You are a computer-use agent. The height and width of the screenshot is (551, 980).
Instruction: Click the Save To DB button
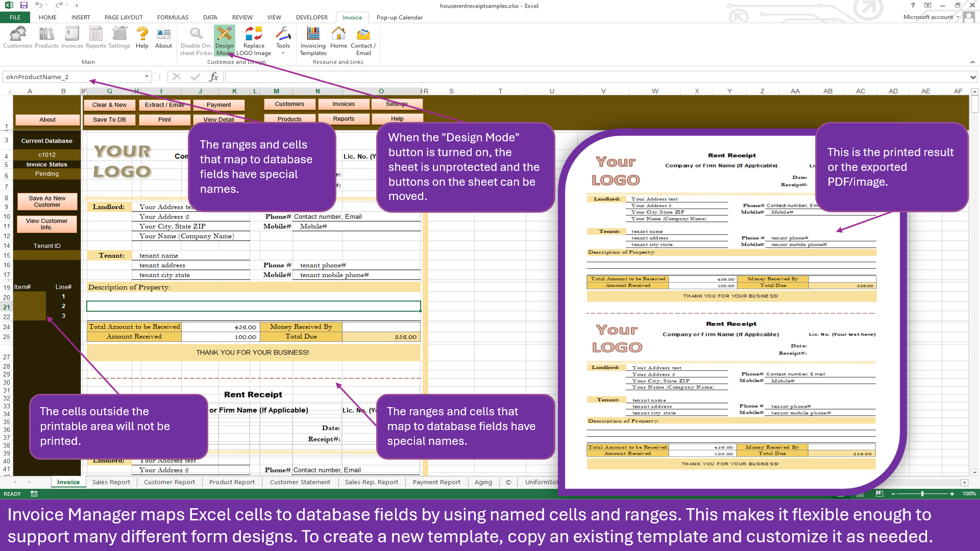pyautogui.click(x=109, y=119)
